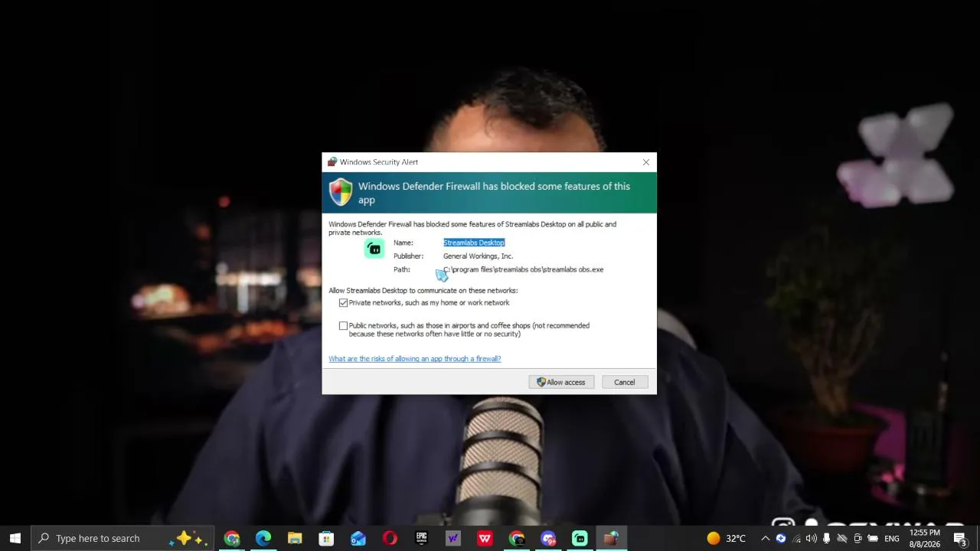The image size is (980, 551).
Task: Click the Windows Security Alert title bar icon
Action: [332, 162]
